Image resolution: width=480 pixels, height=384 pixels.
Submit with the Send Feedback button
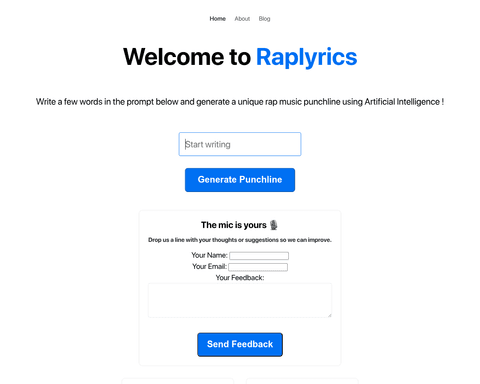(x=240, y=344)
